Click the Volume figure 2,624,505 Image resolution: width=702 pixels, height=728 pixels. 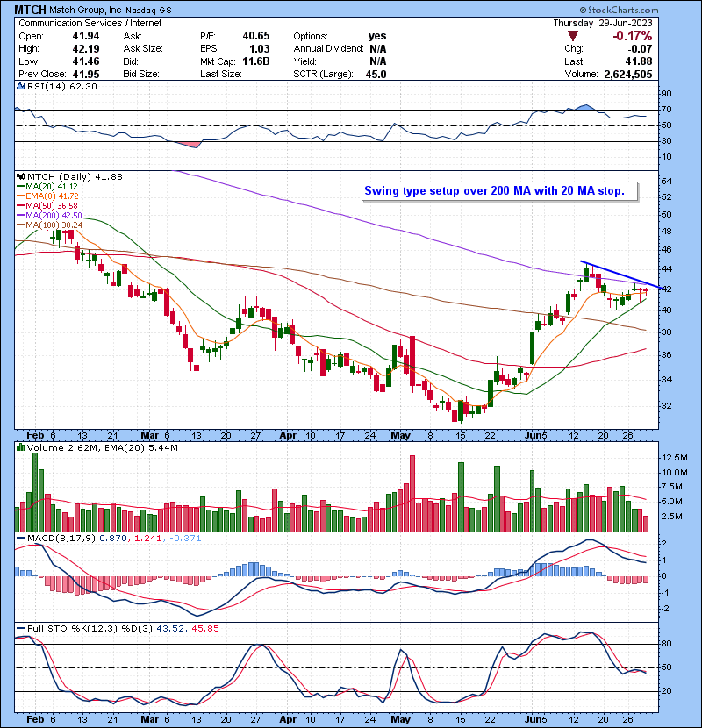pos(628,74)
